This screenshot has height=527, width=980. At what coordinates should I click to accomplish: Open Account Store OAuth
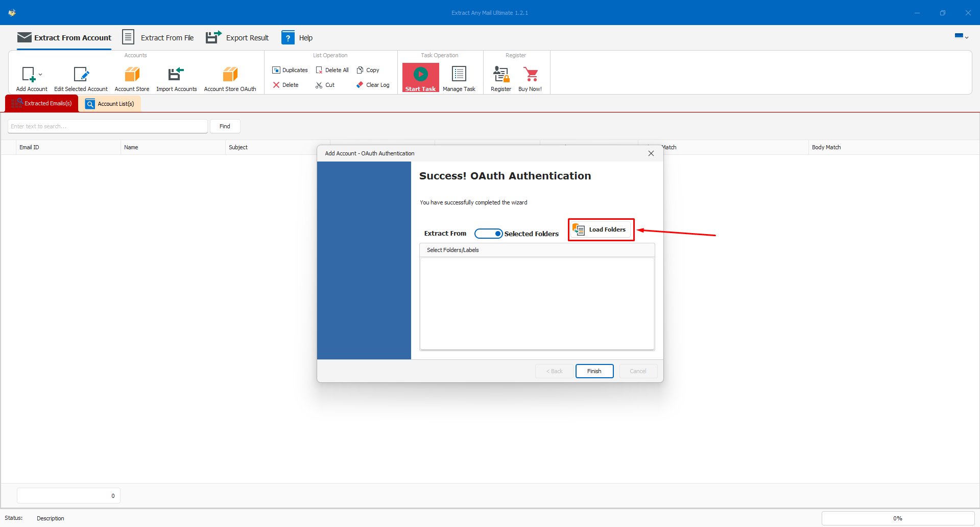tap(230, 75)
